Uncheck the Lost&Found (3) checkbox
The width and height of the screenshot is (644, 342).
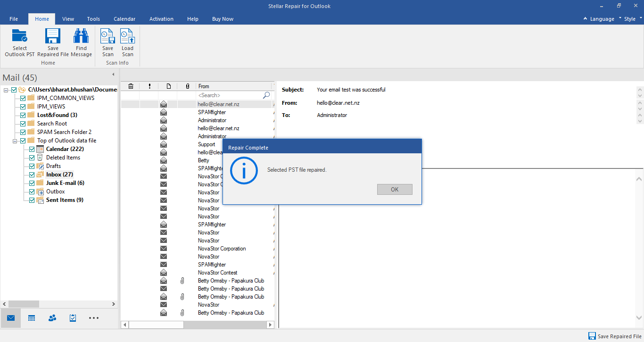[23, 115]
